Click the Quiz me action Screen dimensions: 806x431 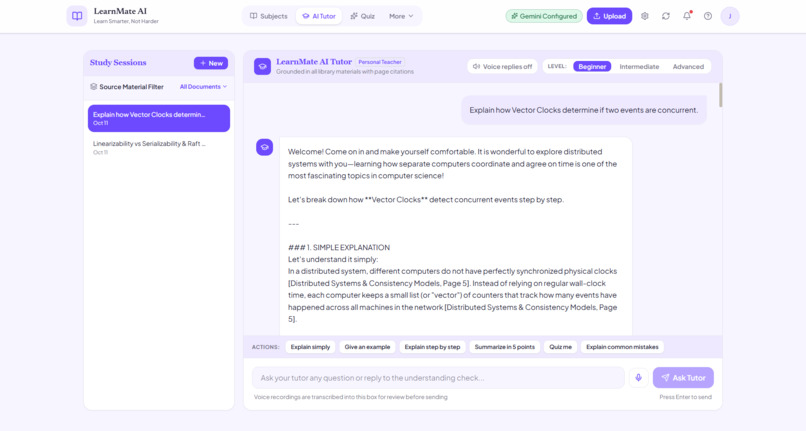click(560, 347)
